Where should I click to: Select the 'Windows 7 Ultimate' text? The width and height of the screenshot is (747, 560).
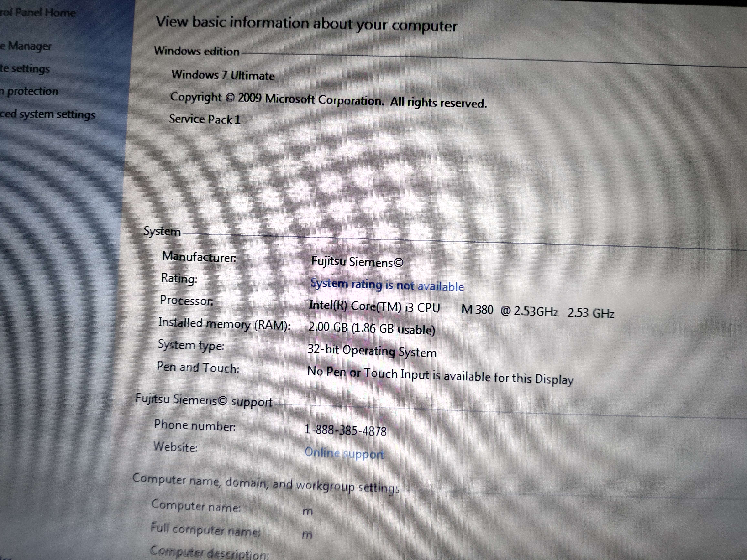[x=223, y=75]
